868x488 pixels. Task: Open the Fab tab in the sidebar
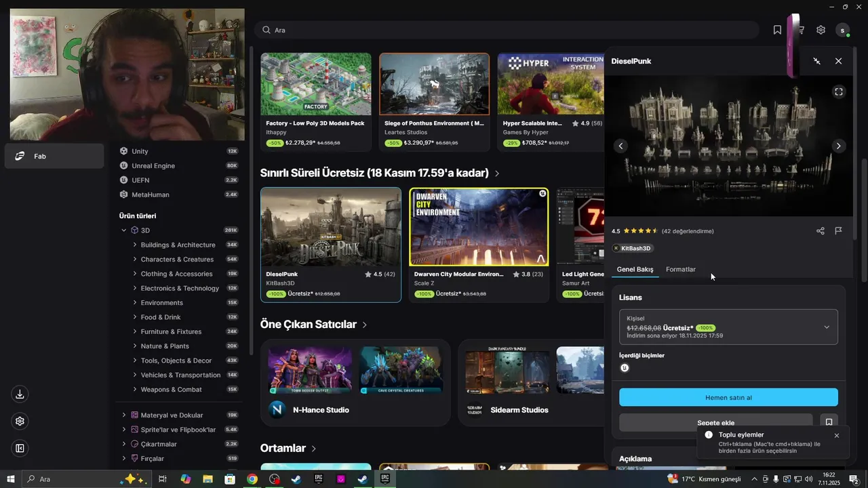pyautogui.click(x=54, y=156)
